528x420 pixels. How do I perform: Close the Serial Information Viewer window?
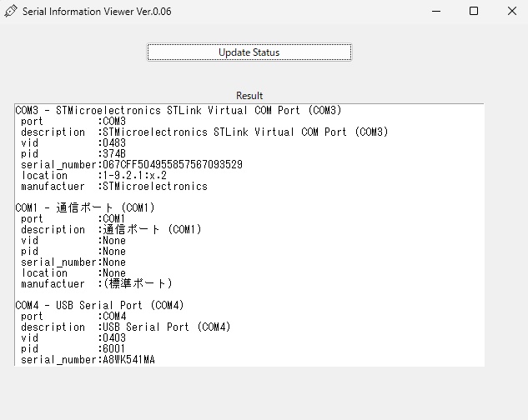click(x=512, y=11)
